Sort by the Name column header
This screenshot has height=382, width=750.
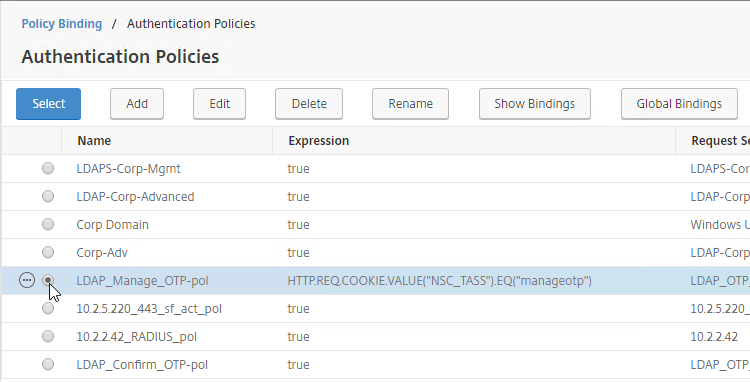pos(94,141)
